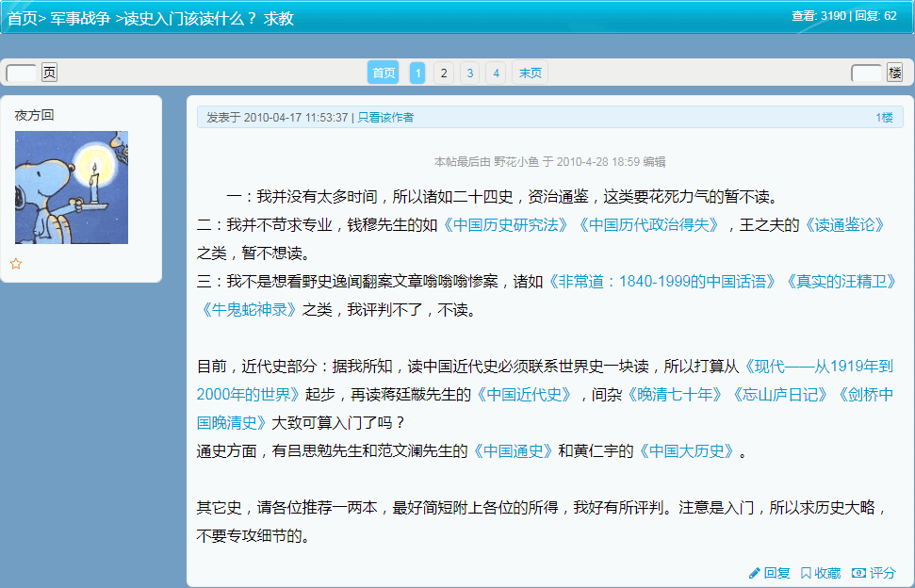Open the Snoopy avatar of 夜方回
Image resolution: width=915 pixels, height=588 pixels.
point(72,188)
